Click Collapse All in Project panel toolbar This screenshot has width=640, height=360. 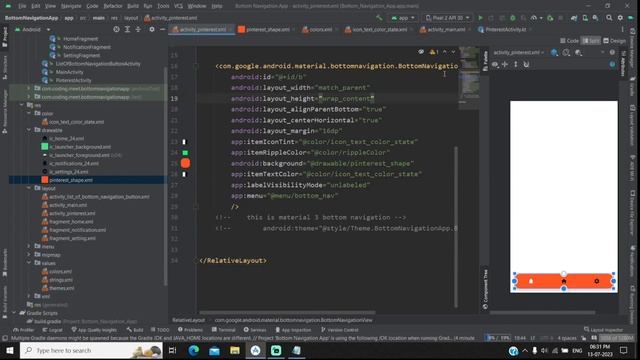click(x=138, y=29)
